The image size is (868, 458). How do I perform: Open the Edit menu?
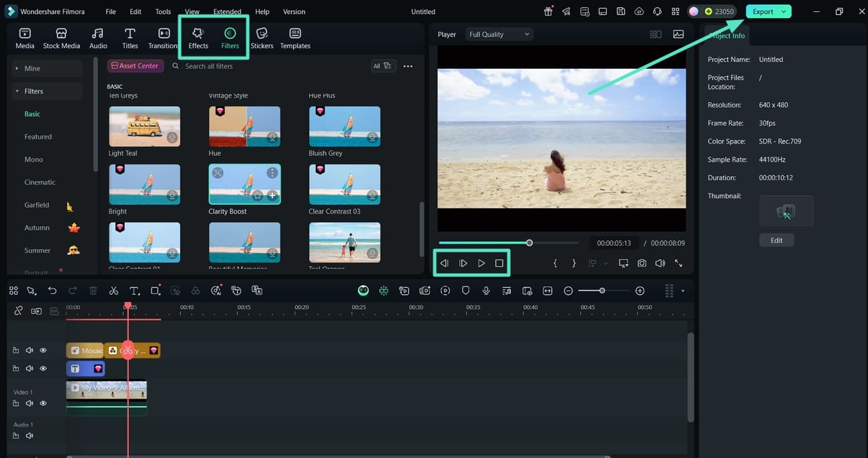(136, 11)
